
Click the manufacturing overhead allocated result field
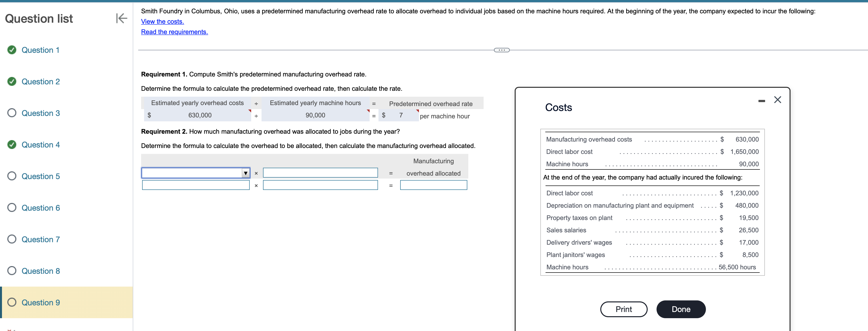click(x=433, y=185)
